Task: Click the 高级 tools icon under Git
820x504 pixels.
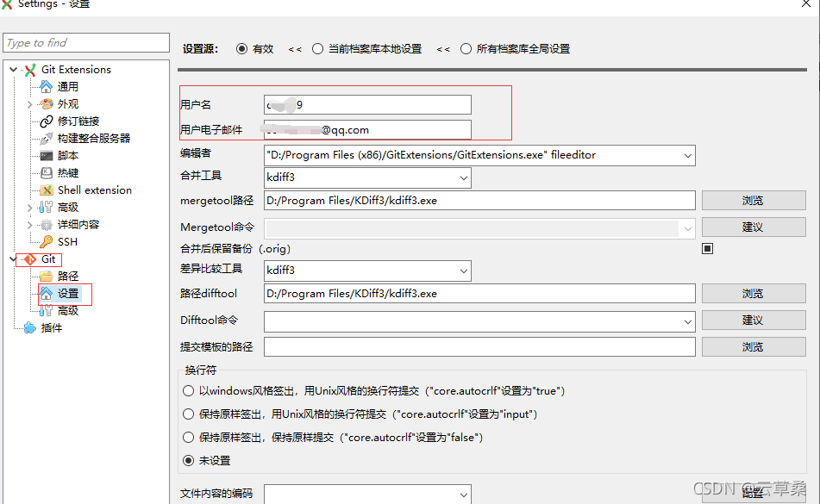Action: tap(47, 311)
